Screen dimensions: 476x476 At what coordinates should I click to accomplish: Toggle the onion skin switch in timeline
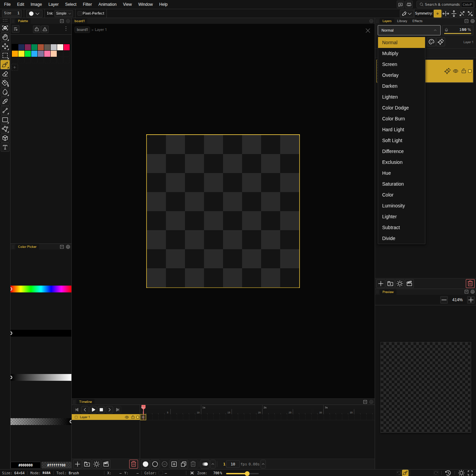pos(205,464)
